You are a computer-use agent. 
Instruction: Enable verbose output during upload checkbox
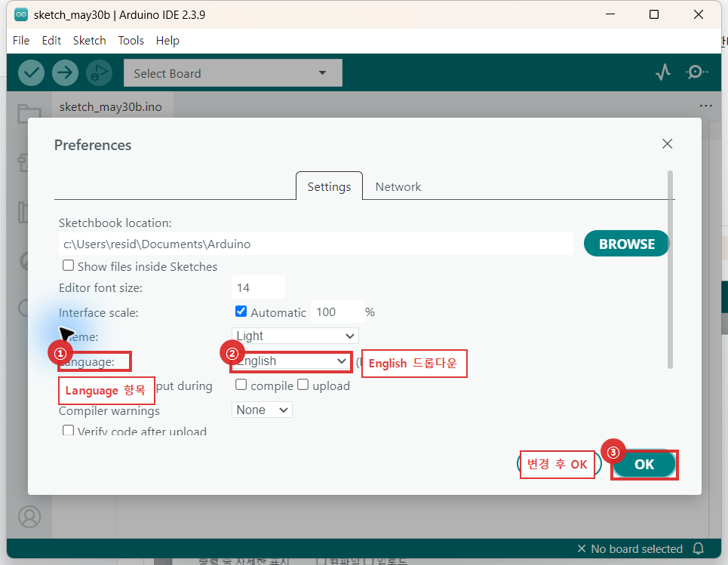click(303, 385)
